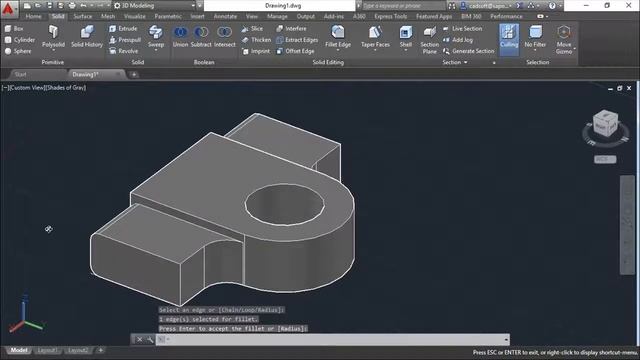Click the Solid History button
Image resolution: width=640 pixels, height=360 pixels.
(87, 36)
